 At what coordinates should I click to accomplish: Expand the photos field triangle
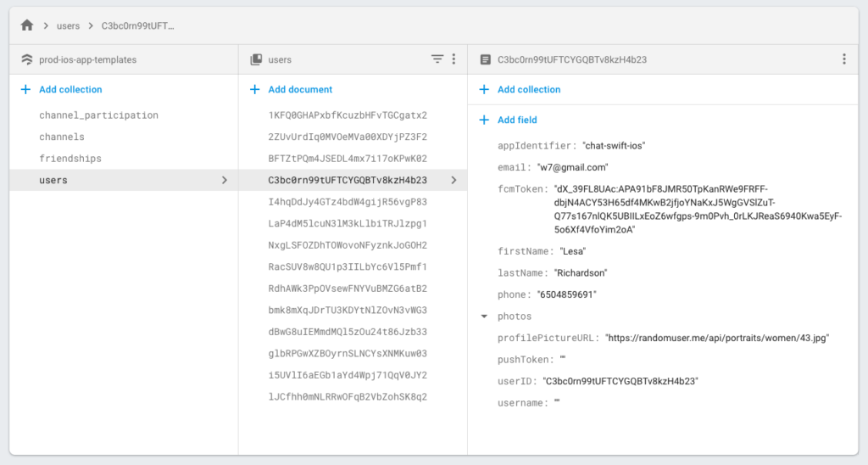(484, 317)
